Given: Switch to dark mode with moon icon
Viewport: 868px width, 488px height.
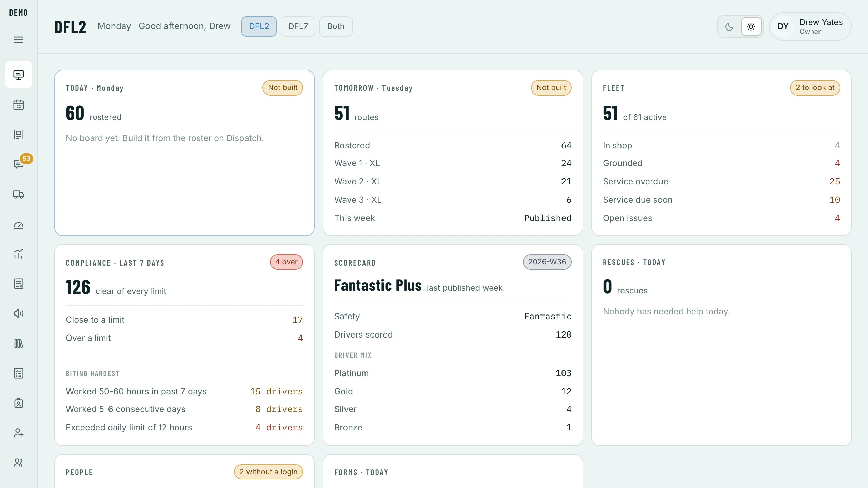Looking at the screenshot, I should tap(729, 26).
